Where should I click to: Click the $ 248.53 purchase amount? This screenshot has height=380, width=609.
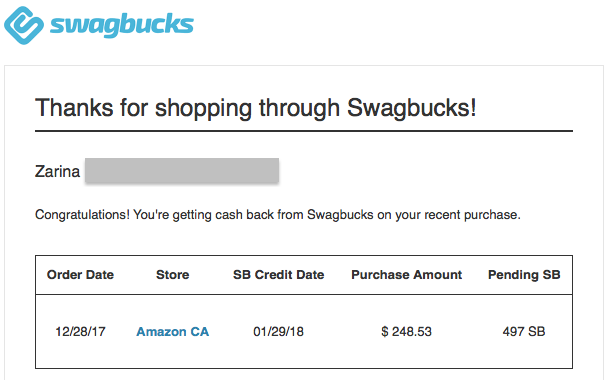pyautogui.click(x=406, y=331)
